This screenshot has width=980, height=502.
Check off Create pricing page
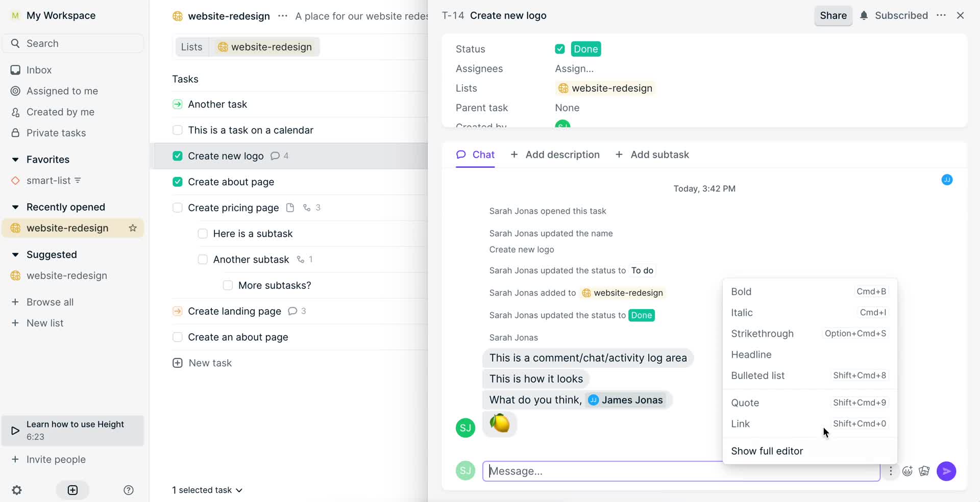pos(177,208)
